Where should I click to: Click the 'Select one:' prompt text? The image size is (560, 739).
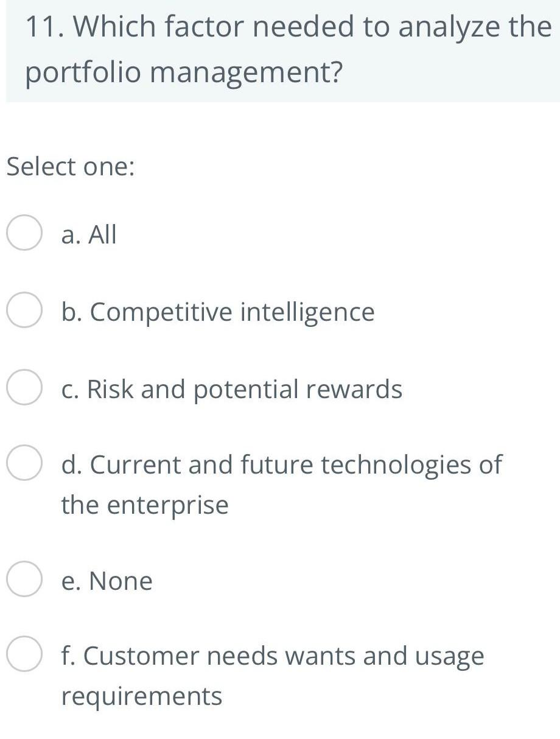[x=70, y=166]
